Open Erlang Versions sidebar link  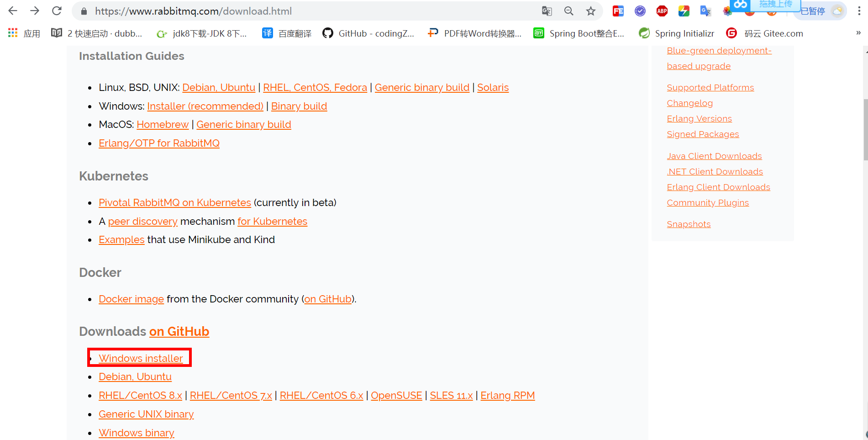pyautogui.click(x=700, y=118)
